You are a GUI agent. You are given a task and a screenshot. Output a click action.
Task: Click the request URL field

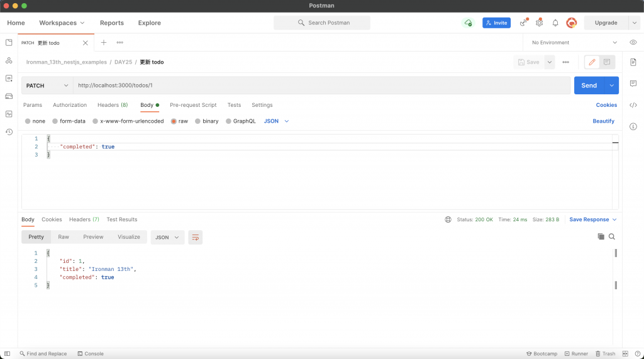point(321,86)
